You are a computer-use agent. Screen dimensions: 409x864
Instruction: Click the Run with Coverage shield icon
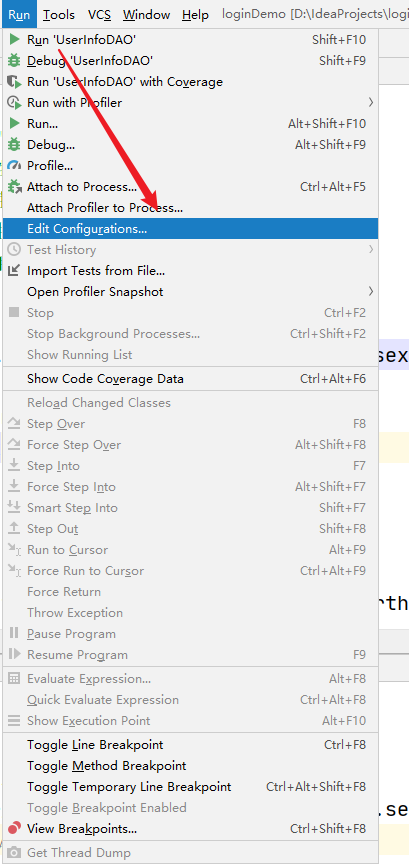[14, 82]
